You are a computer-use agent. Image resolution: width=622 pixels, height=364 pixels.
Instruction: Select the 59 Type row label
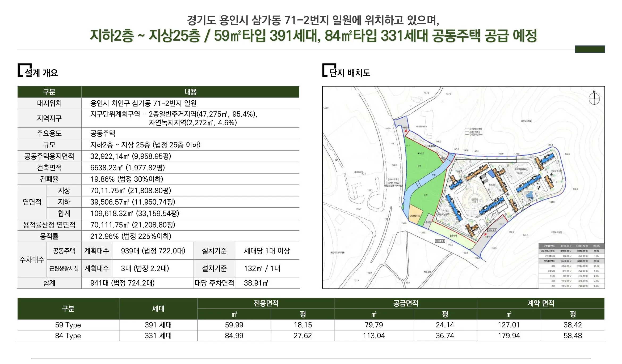68,325
